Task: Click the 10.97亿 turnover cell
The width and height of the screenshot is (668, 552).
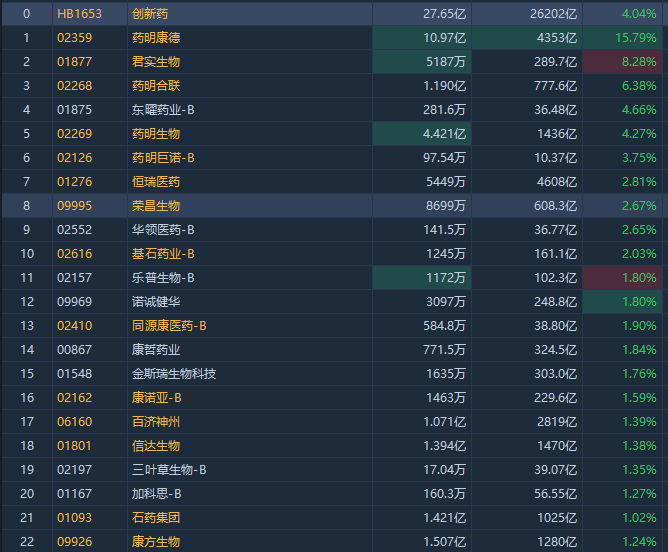Action: [422, 37]
